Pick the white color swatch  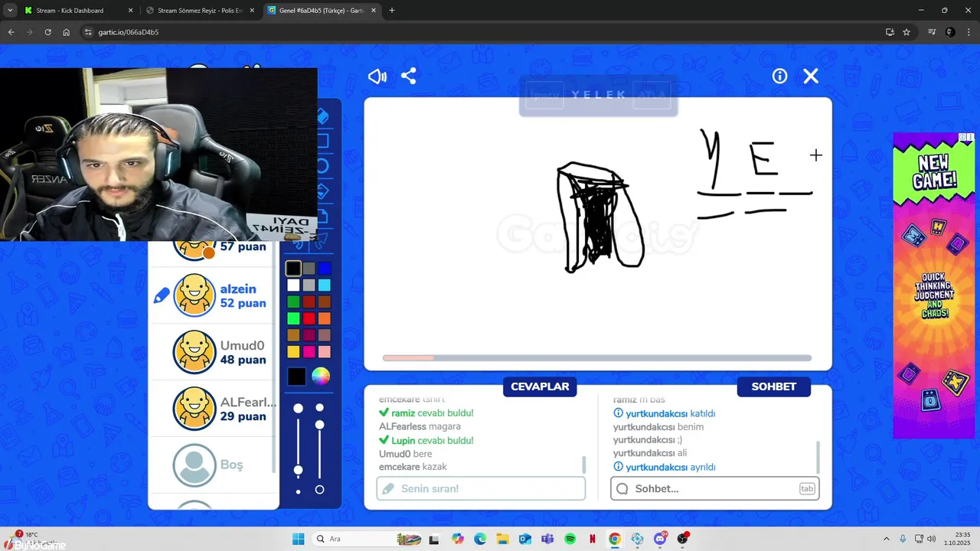pos(293,285)
